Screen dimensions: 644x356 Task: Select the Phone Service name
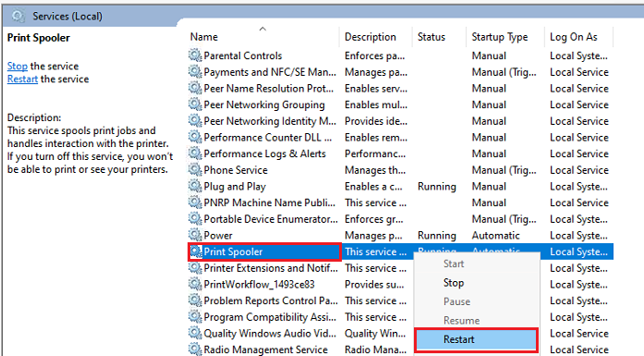[236, 170]
